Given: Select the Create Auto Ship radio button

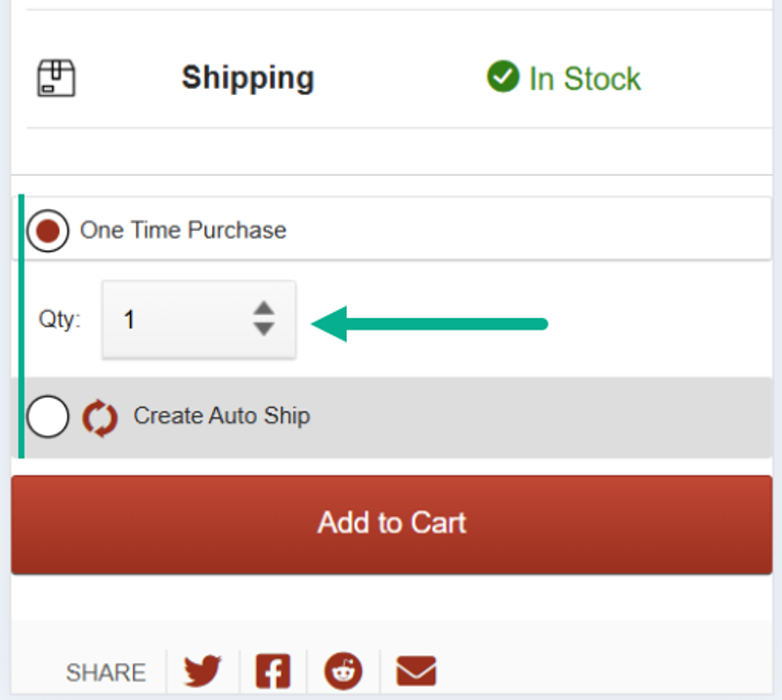Looking at the screenshot, I should [x=48, y=416].
